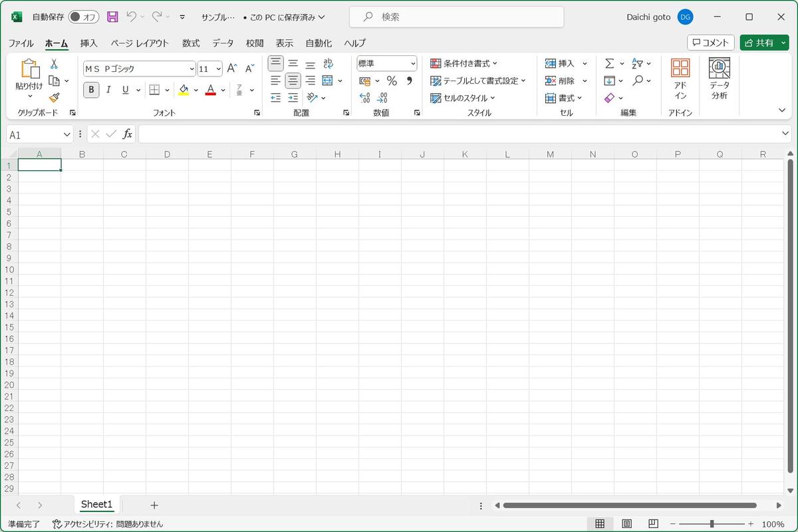Click the コメント (Comments) button

tap(711, 43)
